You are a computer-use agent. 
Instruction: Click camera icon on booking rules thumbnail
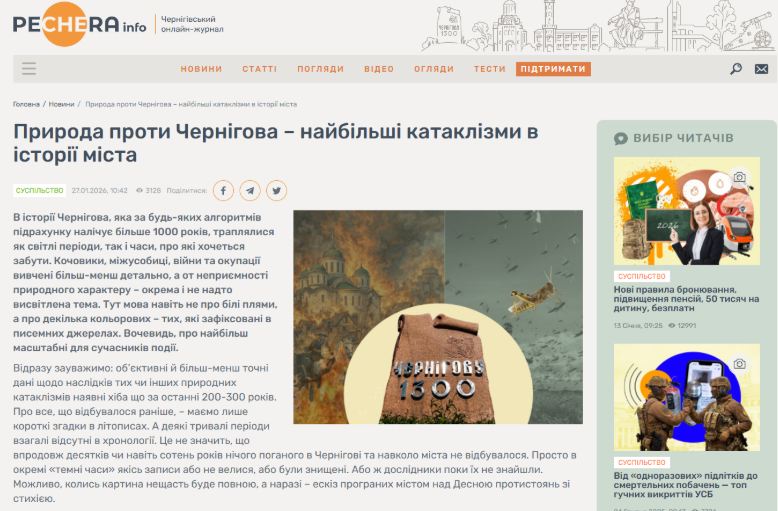tap(739, 178)
